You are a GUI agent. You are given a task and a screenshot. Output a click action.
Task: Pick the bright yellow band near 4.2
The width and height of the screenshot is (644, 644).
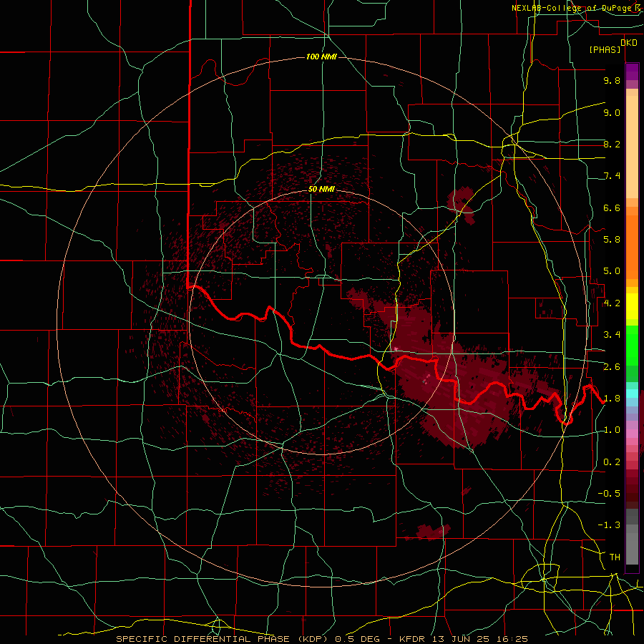pos(632,306)
